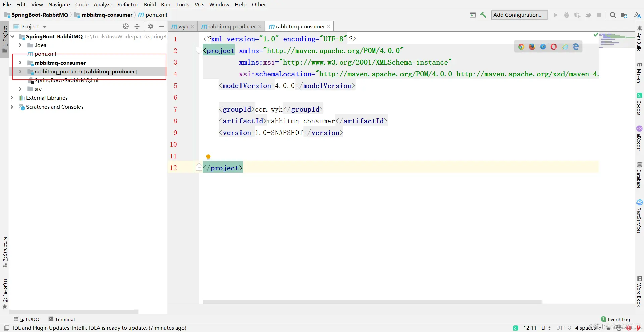This screenshot has width=644, height=332.
Task: Expand the rabbitmq-consumer module
Action: 20,63
